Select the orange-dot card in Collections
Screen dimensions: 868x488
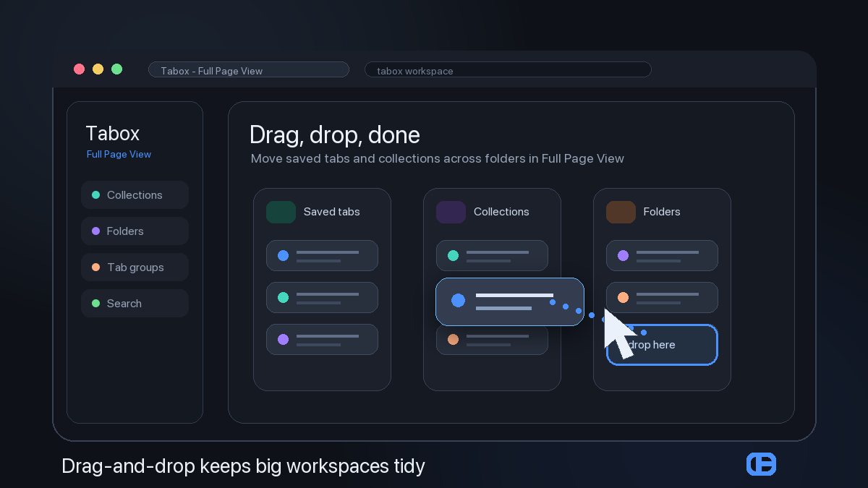click(492, 341)
